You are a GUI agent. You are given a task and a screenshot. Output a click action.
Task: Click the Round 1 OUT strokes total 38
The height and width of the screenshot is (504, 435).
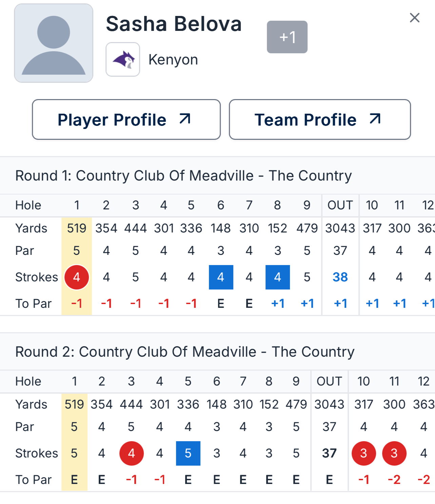(340, 277)
